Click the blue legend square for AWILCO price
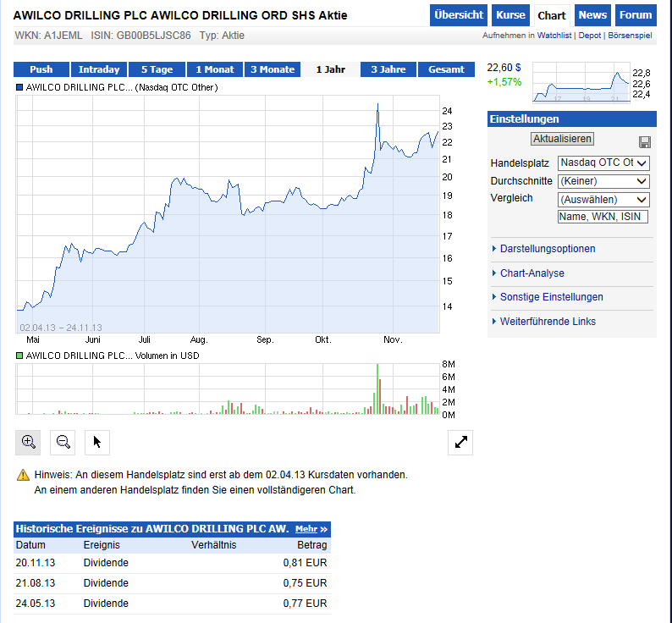This screenshot has height=623, width=672. 19,87
